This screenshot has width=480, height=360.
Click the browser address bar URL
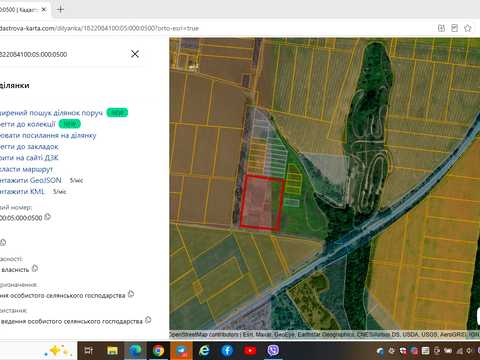coord(99,28)
